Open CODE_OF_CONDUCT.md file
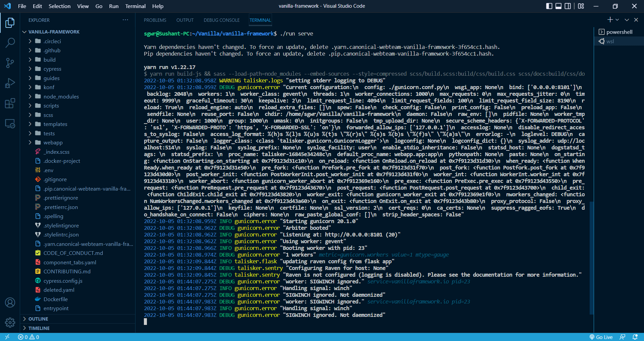644x341 pixels. click(x=78, y=253)
